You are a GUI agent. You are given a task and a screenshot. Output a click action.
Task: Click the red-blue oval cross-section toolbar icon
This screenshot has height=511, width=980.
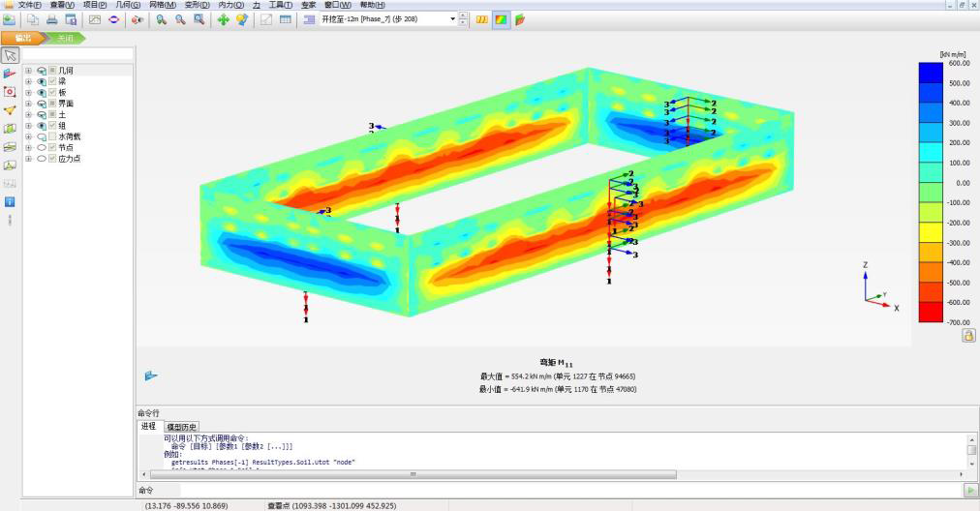113,19
